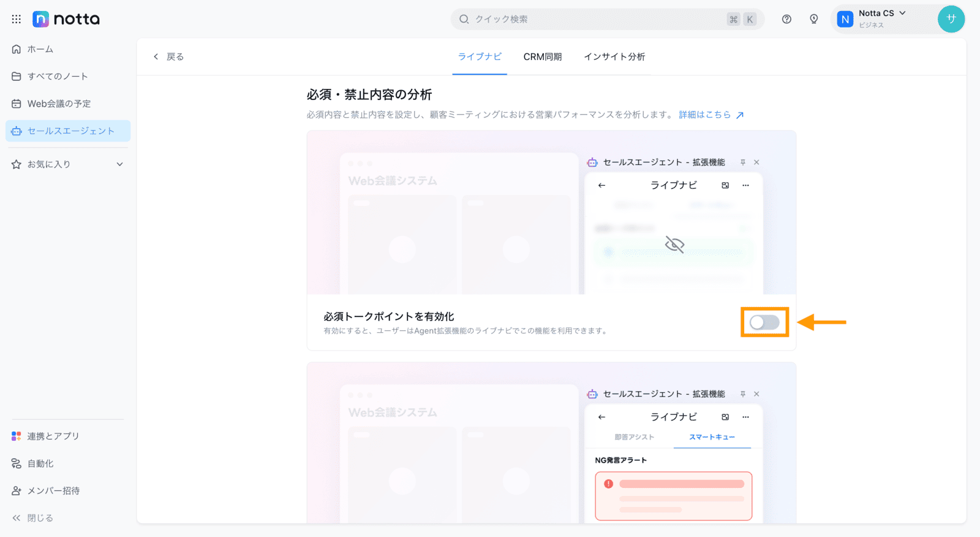
Task: Click the blue N workspace icon
Action: [845, 19]
